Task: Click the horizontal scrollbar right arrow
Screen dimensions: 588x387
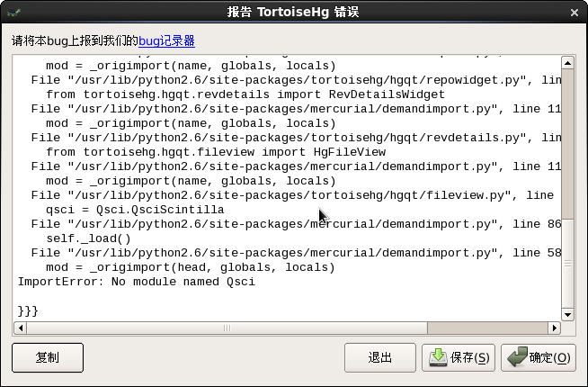Action: coord(554,328)
